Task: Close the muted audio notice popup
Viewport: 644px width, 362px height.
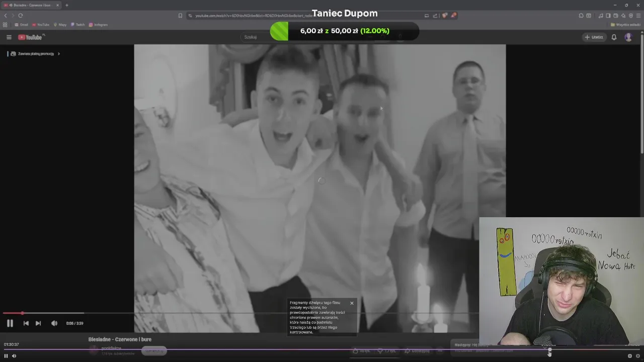Action: pos(352,303)
